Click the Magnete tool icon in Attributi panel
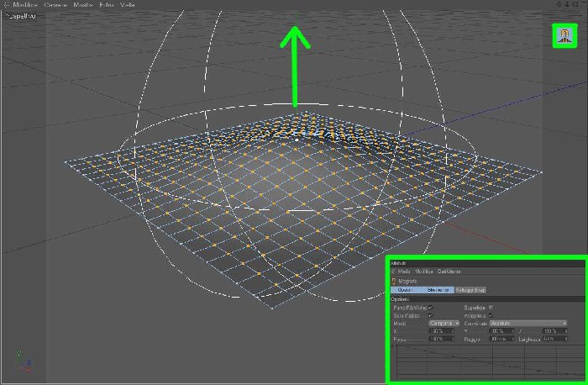Screen dimensions: 588x385 (394, 281)
